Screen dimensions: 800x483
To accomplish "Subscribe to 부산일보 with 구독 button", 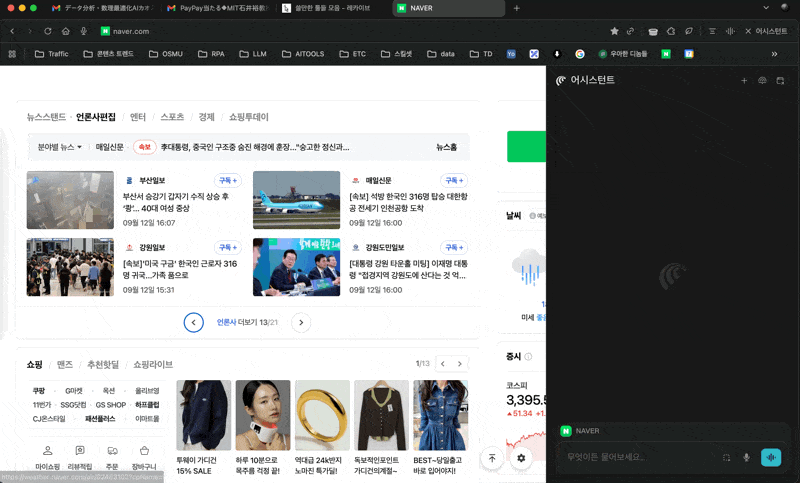I will (229, 180).
